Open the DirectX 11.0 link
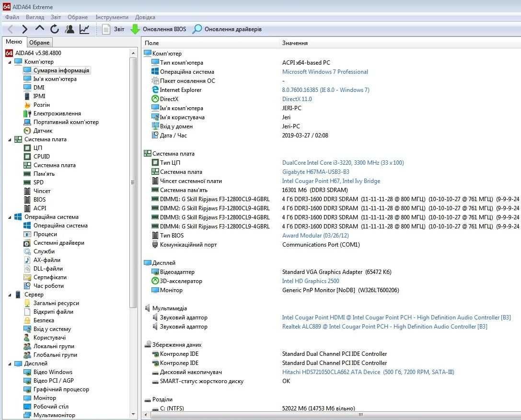Screen dimensions: 521x420 coord(297,99)
